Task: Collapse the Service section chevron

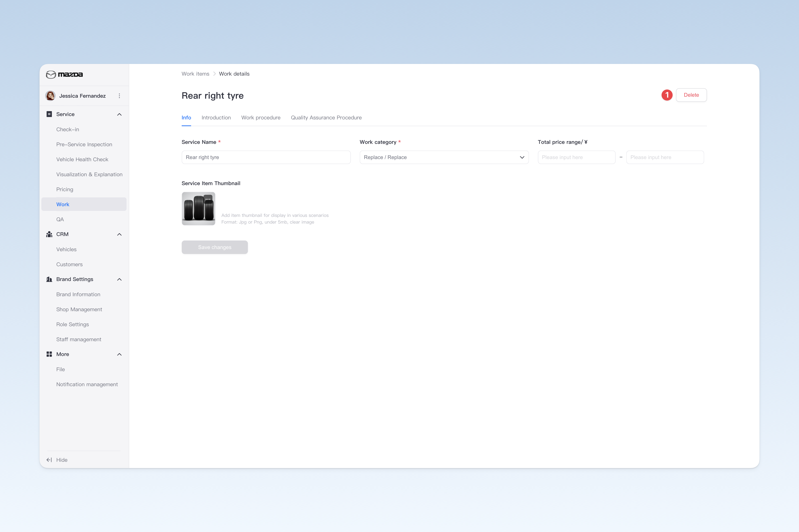Action: click(119, 114)
